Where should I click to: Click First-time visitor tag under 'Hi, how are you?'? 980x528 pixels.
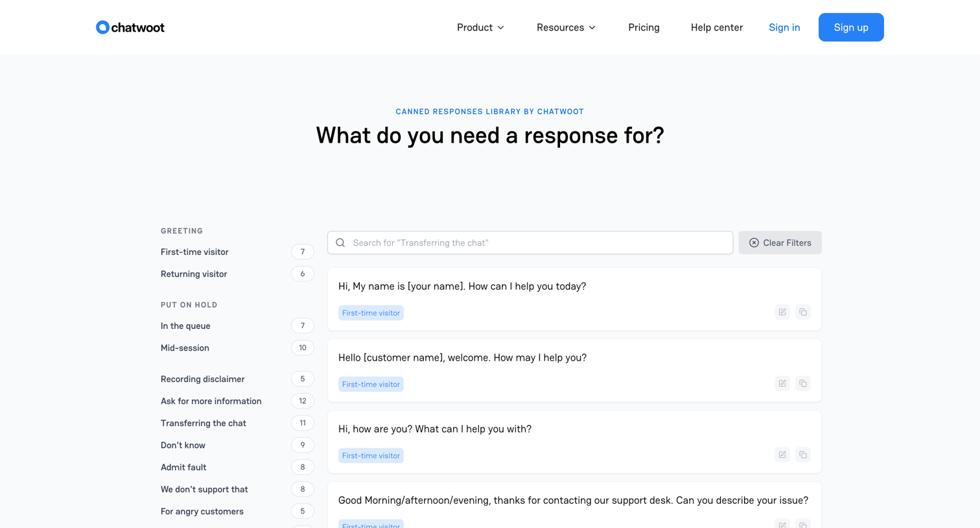371,455
